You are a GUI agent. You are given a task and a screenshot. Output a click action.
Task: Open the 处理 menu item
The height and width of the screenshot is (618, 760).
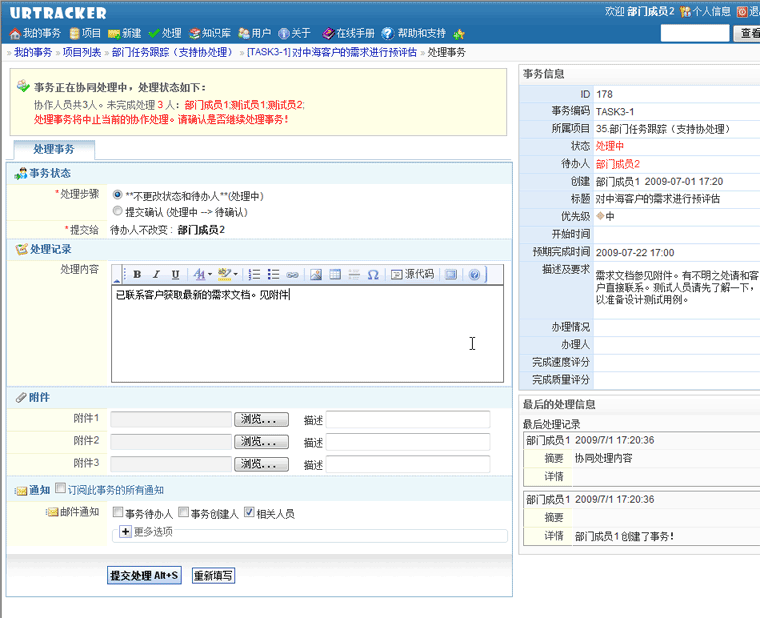coord(165,33)
